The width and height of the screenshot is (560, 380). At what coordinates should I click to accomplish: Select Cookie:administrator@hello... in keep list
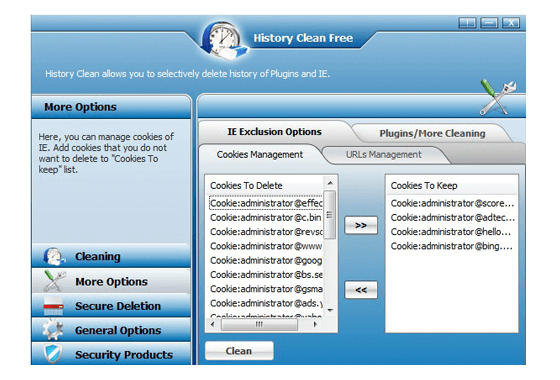[x=452, y=231]
